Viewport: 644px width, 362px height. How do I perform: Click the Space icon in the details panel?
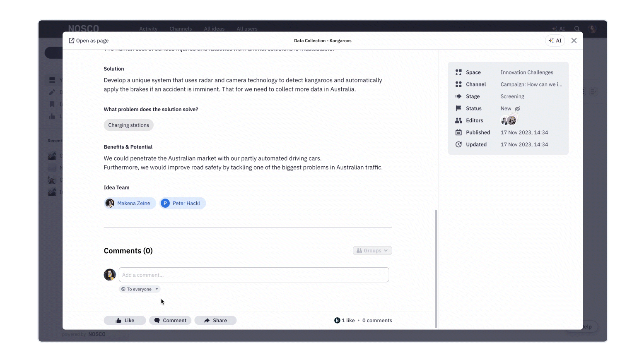tap(458, 72)
